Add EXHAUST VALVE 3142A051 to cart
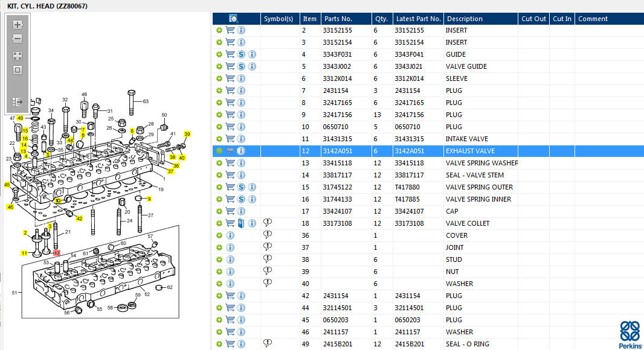Image resolution: width=644 pixels, height=350 pixels. pos(230,151)
